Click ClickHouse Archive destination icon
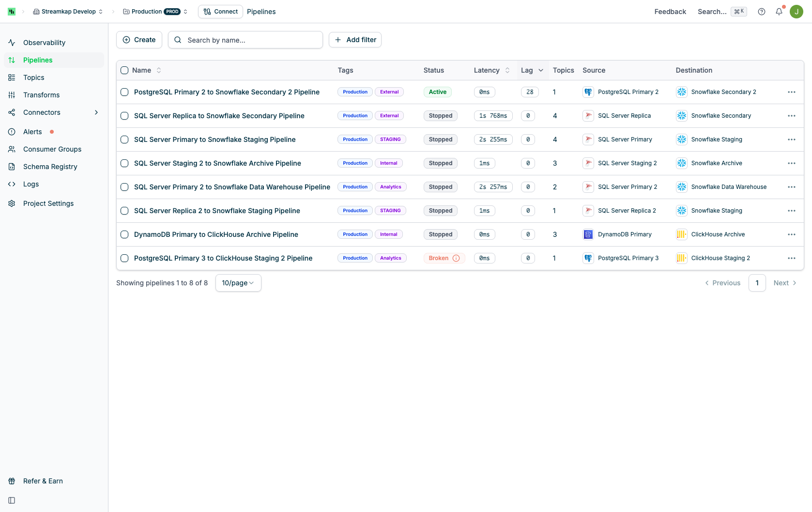 682,234
